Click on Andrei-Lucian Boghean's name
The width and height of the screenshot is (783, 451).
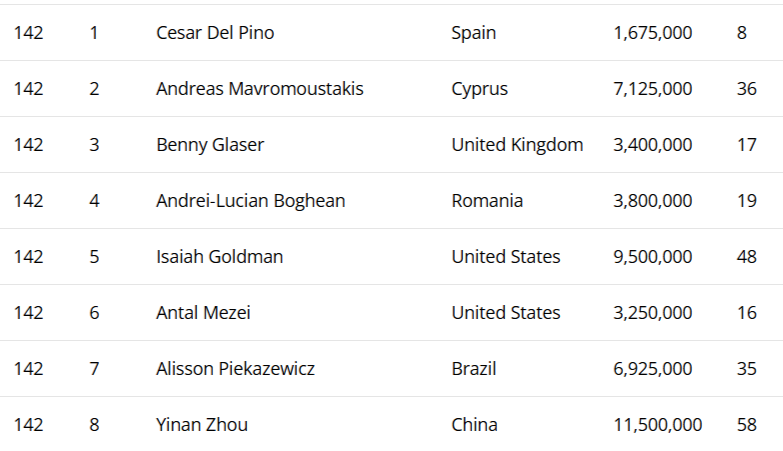tap(250, 201)
